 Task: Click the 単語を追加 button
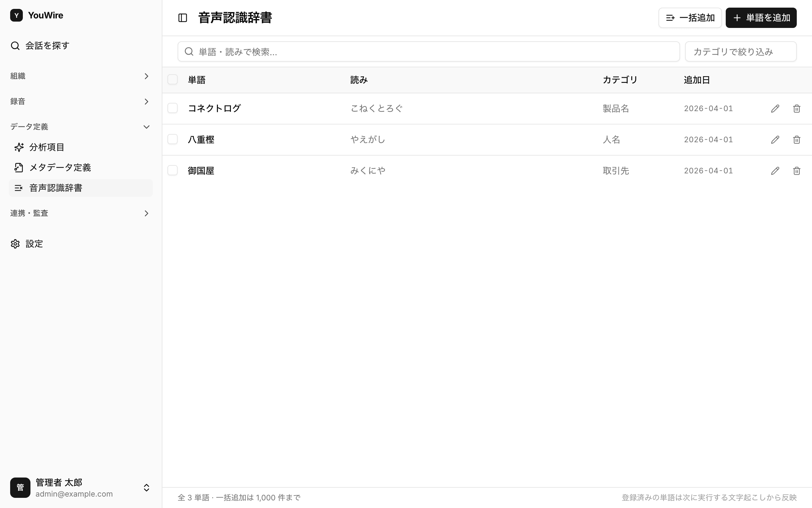click(761, 18)
